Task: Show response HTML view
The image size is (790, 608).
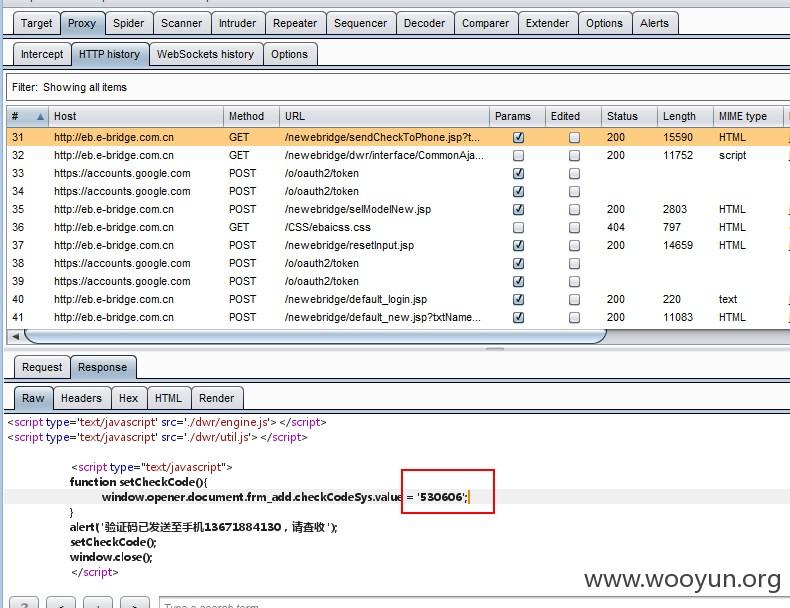Action: pos(168,398)
